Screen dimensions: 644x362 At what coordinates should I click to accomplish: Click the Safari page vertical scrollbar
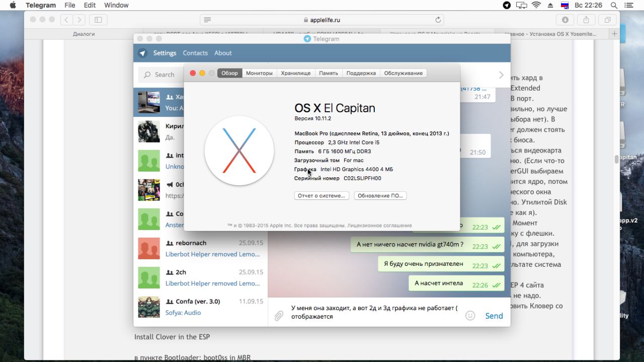coord(616,159)
